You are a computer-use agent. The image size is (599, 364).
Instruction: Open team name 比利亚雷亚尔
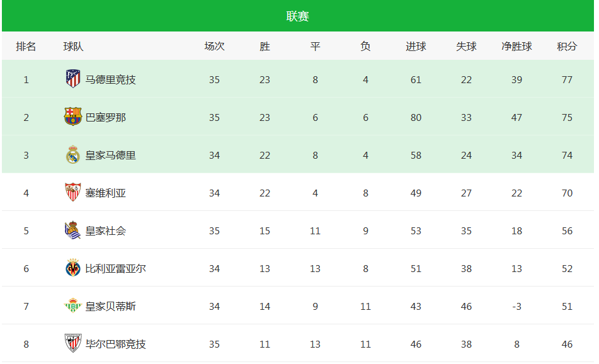pyautogui.click(x=115, y=268)
